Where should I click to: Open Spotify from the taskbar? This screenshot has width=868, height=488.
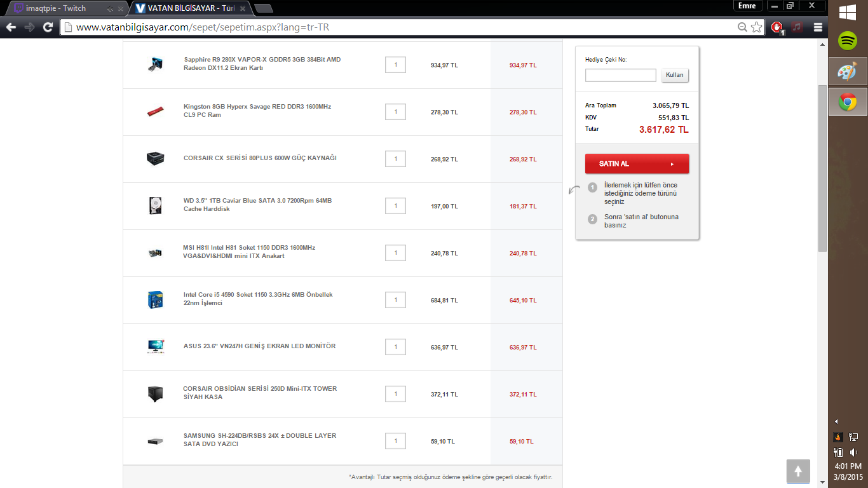848,41
